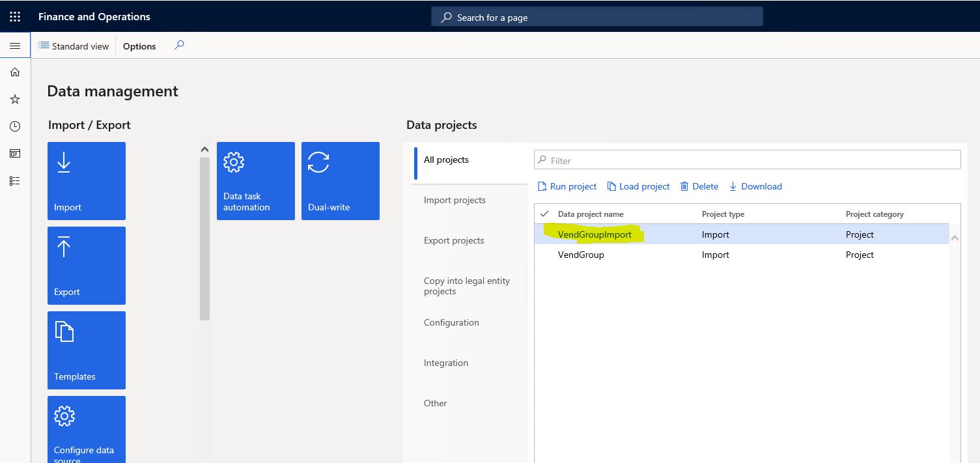980x463 pixels.
Task: Click the tile list scroll-up arrow
Action: (x=204, y=149)
